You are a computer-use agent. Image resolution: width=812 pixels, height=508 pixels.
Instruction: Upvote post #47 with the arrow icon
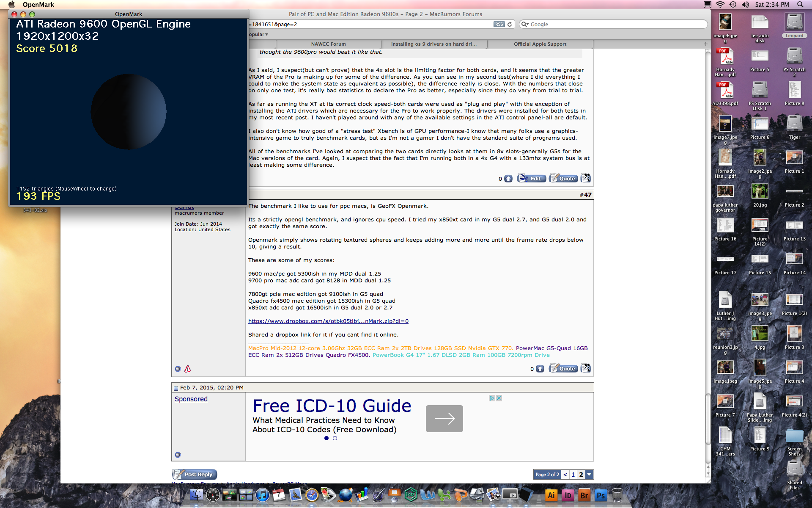540,369
